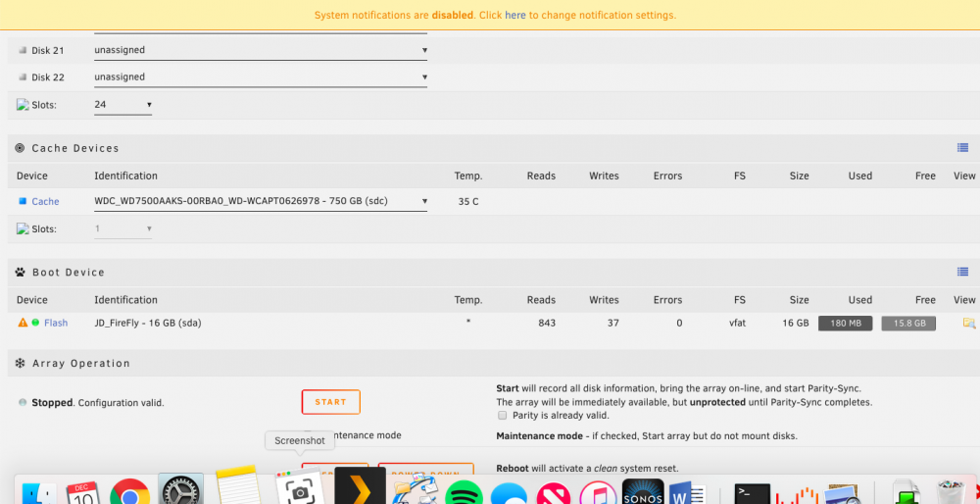
Task: Click the gray status square beside Disk 21
Action: pyautogui.click(x=24, y=50)
